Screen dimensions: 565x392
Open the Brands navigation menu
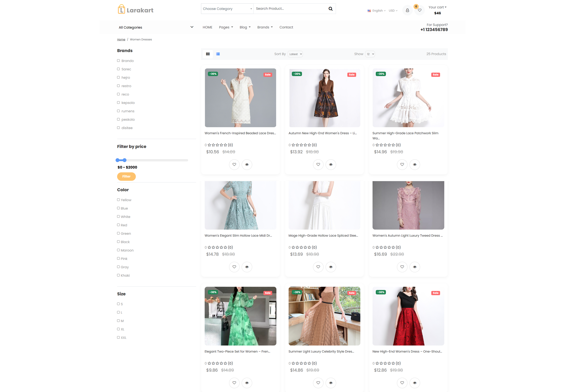[x=265, y=27]
